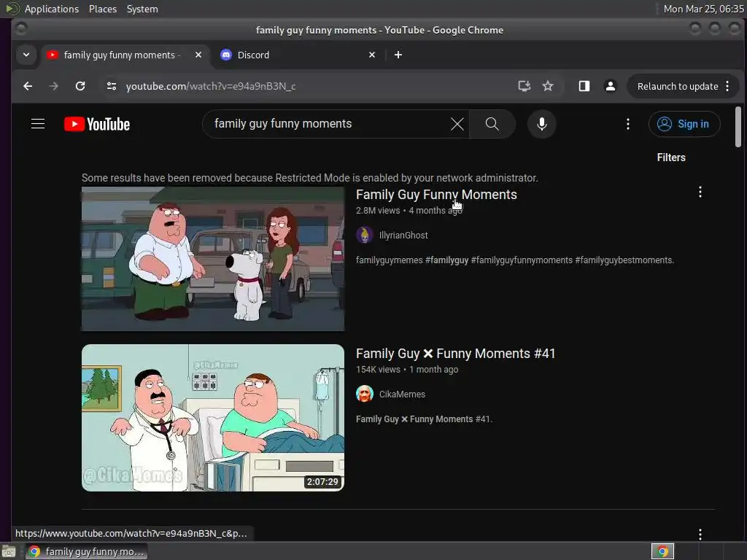Open the System menu
This screenshot has height=560, width=747.
[142, 9]
